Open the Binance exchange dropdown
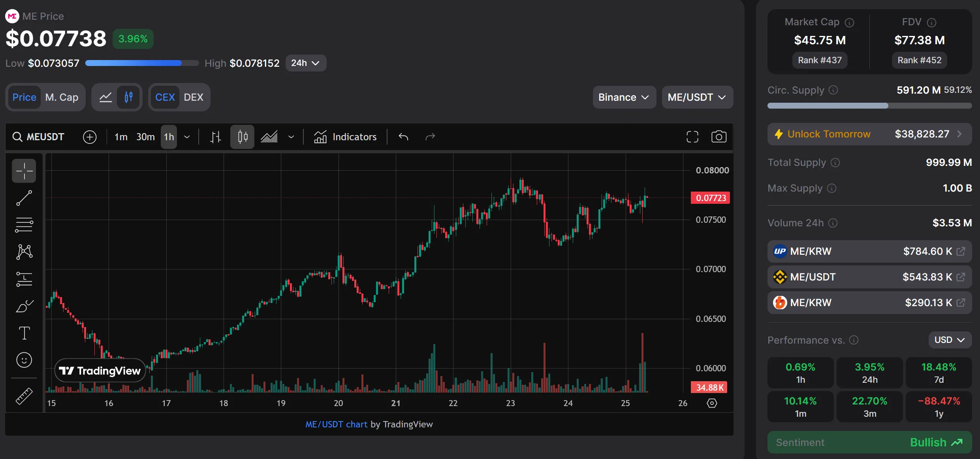 [624, 97]
